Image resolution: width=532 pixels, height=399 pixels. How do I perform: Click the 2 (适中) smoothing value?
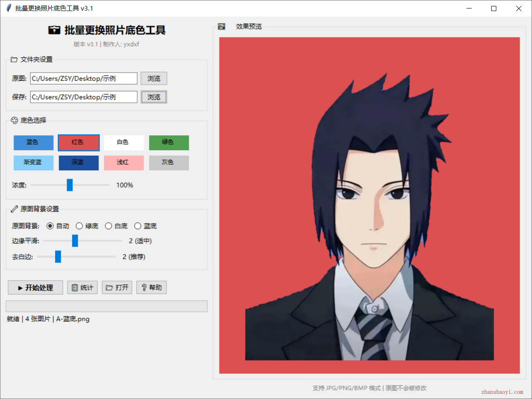pos(140,241)
